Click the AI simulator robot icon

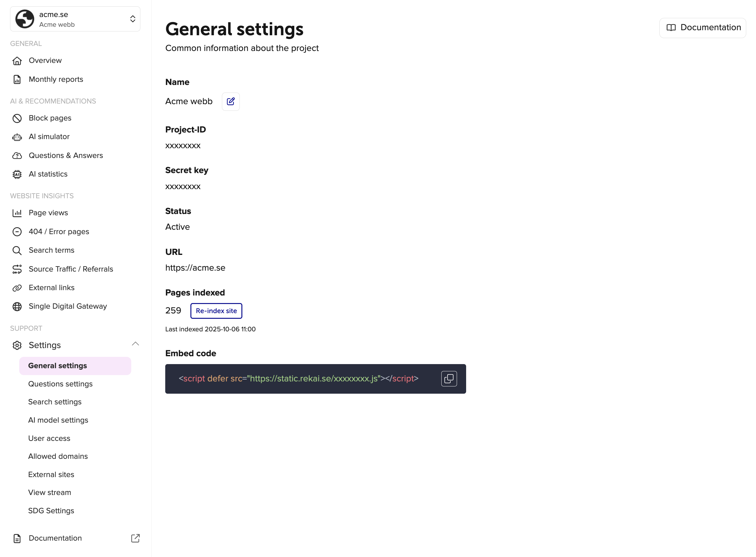pos(17,137)
